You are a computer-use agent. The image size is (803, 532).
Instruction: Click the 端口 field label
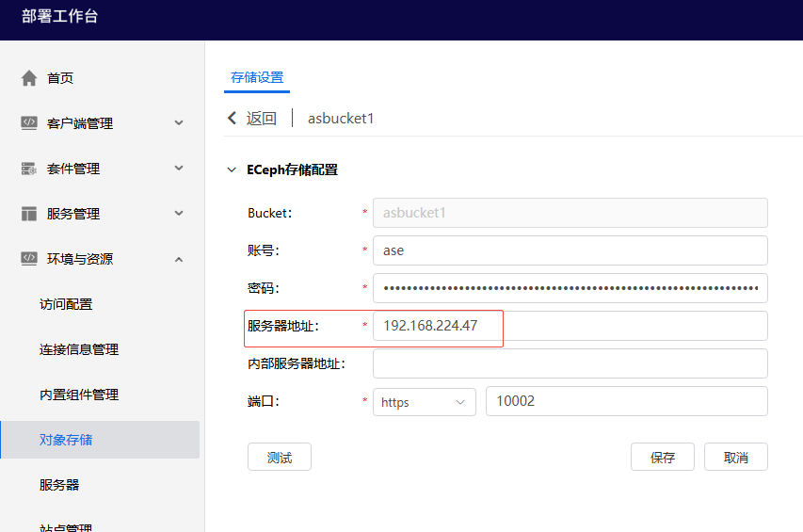coord(264,401)
